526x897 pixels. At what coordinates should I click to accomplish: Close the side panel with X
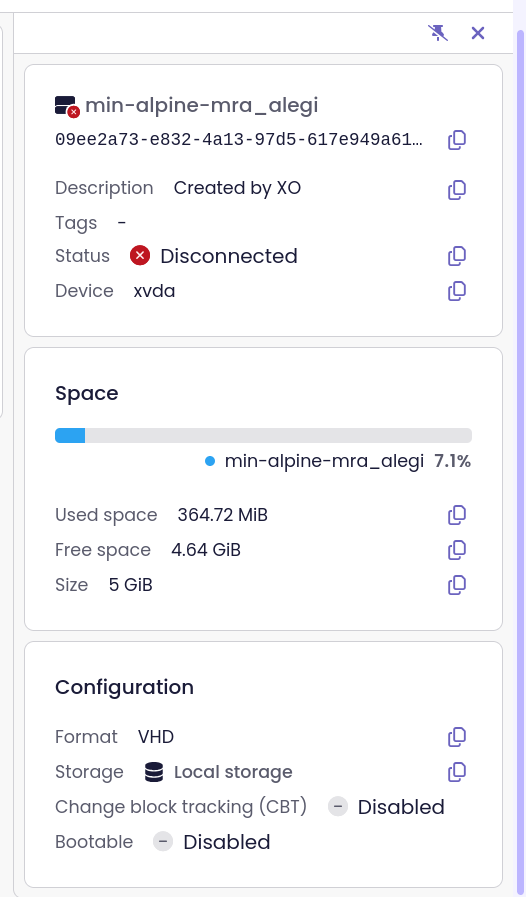(478, 33)
